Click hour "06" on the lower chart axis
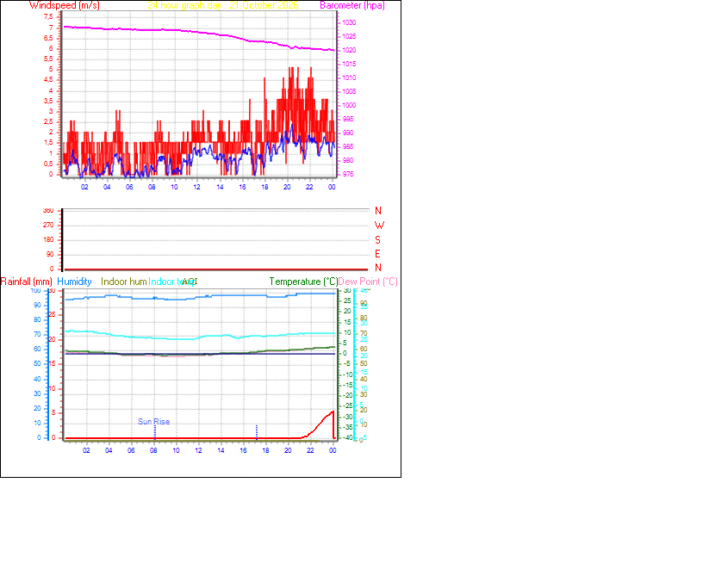The width and height of the screenshot is (703, 588). click(x=131, y=450)
